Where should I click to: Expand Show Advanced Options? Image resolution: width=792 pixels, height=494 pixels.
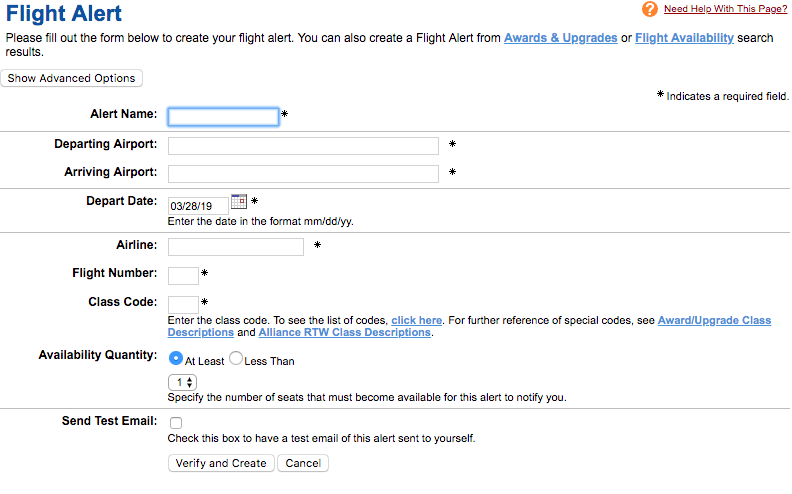[72, 78]
